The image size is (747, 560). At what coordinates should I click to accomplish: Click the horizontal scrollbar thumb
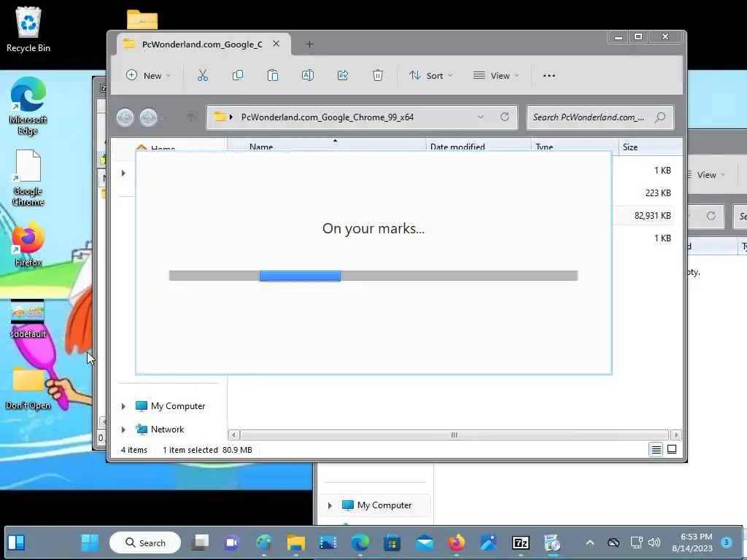454,435
